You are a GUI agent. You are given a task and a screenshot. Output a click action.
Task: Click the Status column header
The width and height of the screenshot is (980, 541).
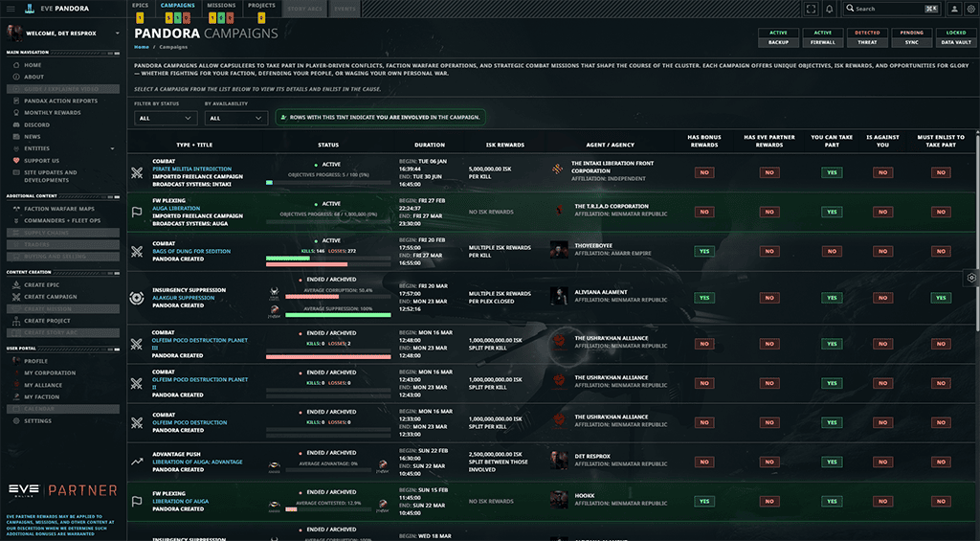(328, 146)
